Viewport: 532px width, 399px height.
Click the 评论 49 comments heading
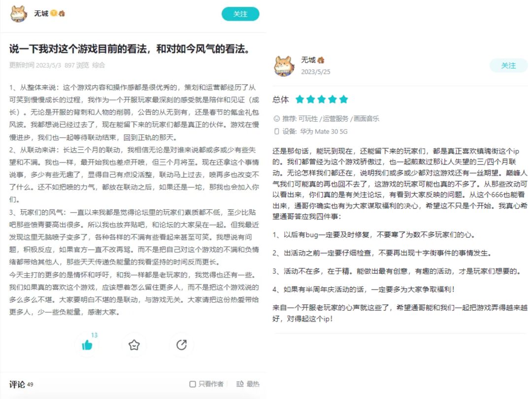(x=21, y=384)
